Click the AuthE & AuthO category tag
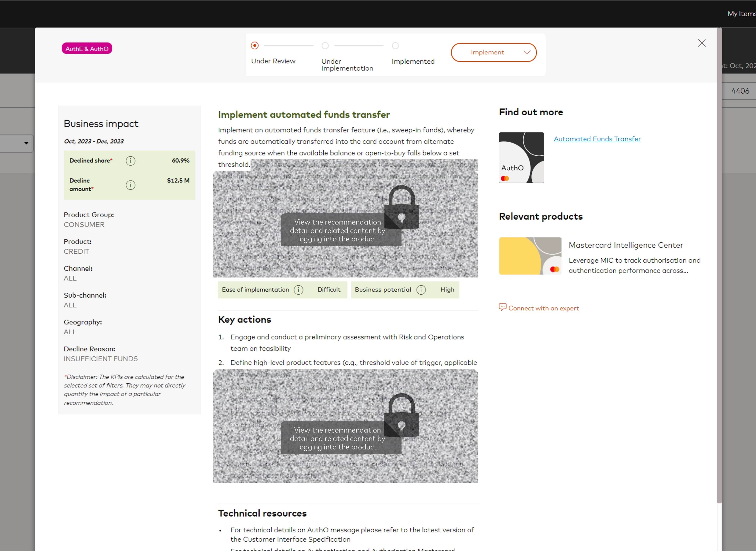Image resolution: width=756 pixels, height=551 pixels. pyautogui.click(x=87, y=49)
